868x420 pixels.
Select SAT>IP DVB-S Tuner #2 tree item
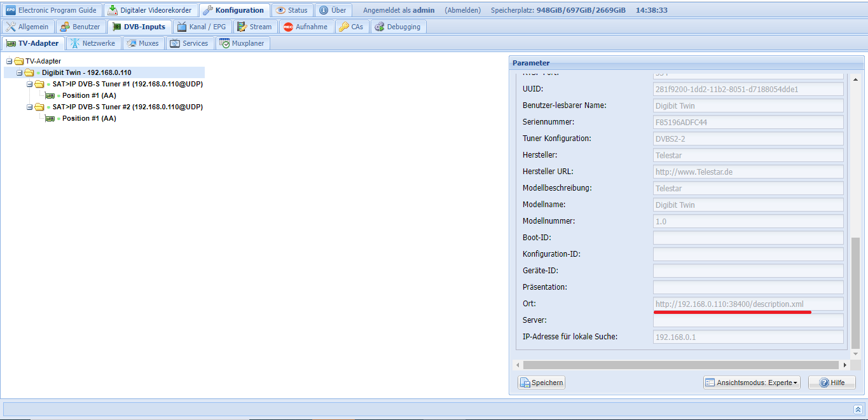tap(128, 107)
